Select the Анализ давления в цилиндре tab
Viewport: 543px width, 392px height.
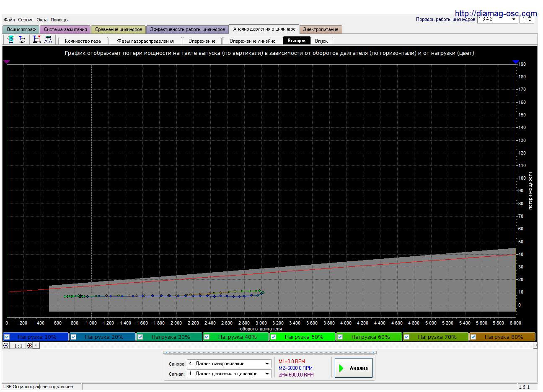[x=264, y=29]
